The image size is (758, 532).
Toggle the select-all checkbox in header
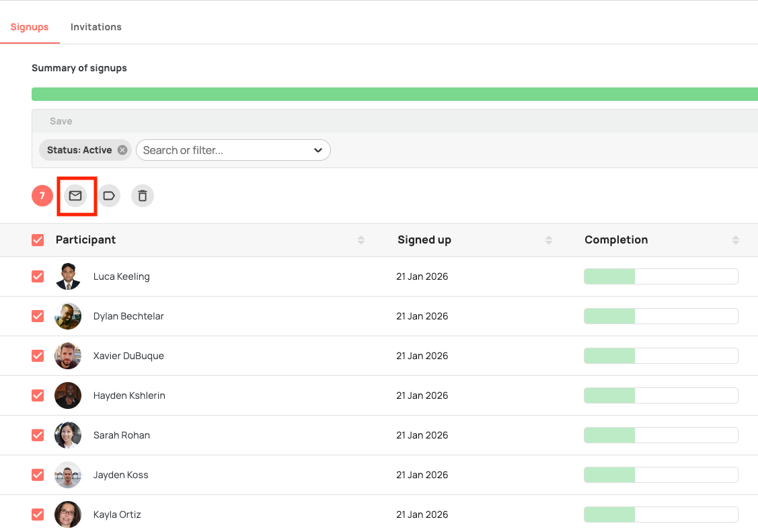(38, 240)
